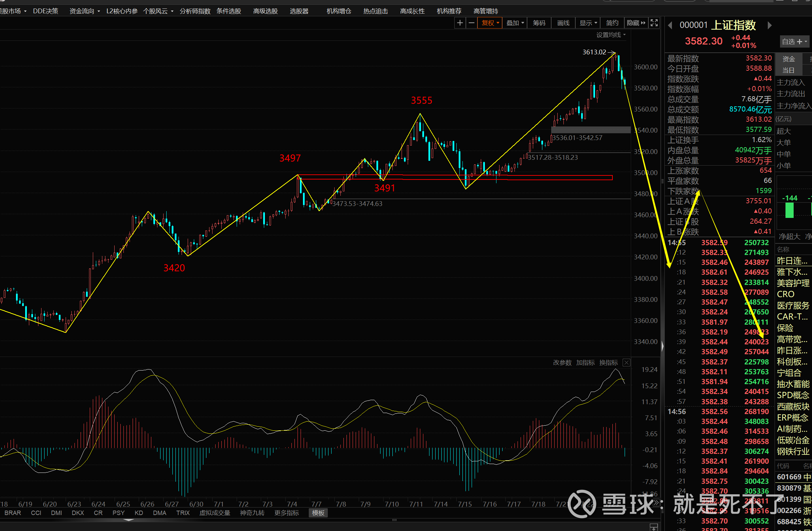Open 热点追击 menu
The width and height of the screenshot is (812, 531).
[x=376, y=11]
